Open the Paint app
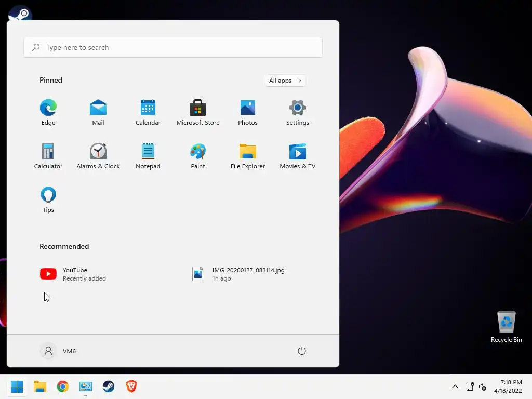The width and height of the screenshot is (532, 399). [198, 156]
